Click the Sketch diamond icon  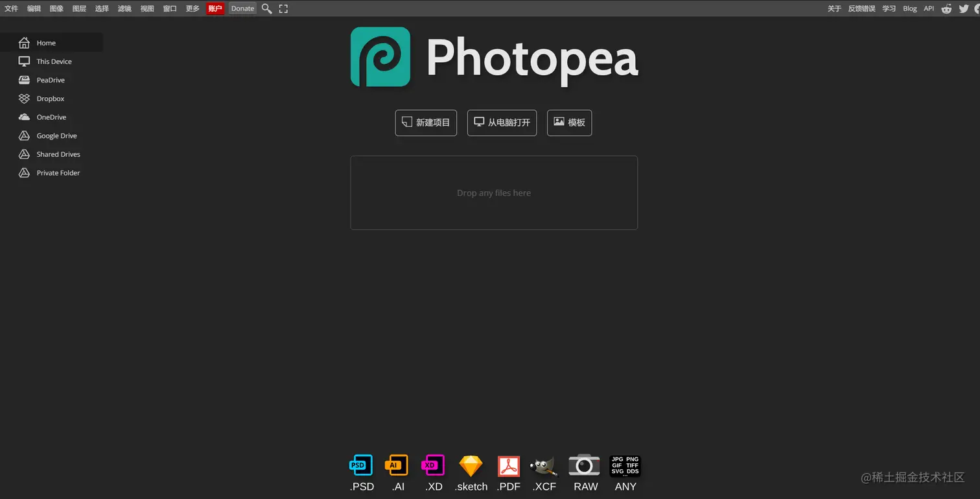pyautogui.click(x=471, y=465)
